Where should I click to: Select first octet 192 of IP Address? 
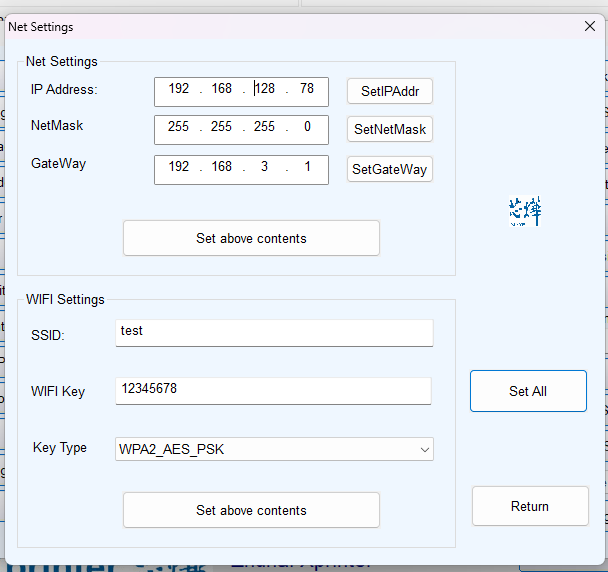tap(179, 90)
